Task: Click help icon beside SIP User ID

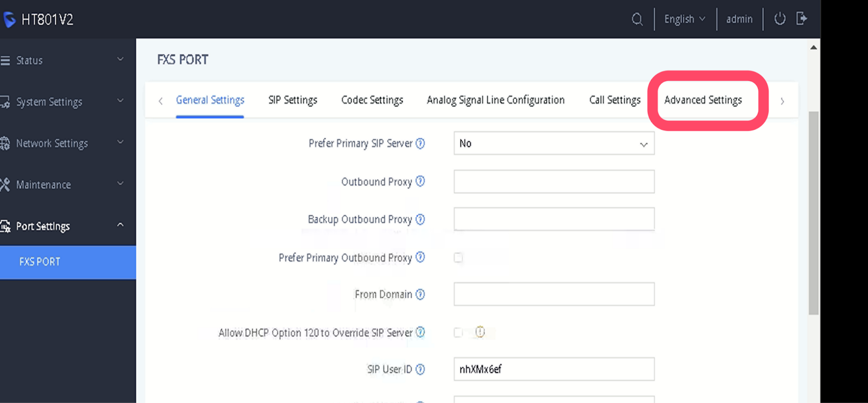Action: point(420,369)
